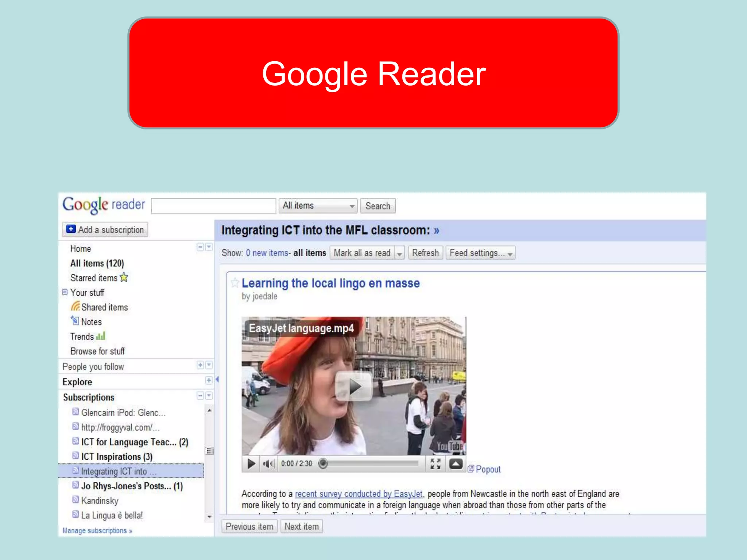Screen dimensions: 747x560
Task: Expand the Explore section plus icon
Action: (209, 380)
